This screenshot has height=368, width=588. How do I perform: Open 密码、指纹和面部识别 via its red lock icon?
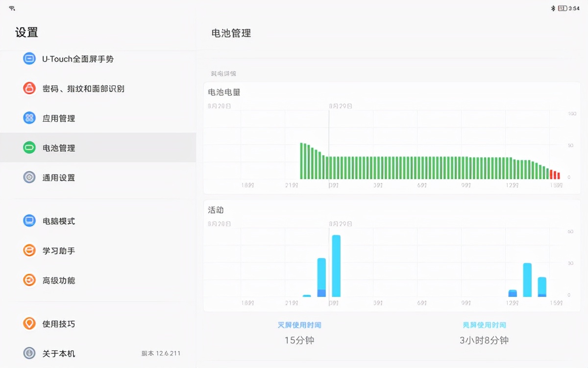tap(29, 88)
